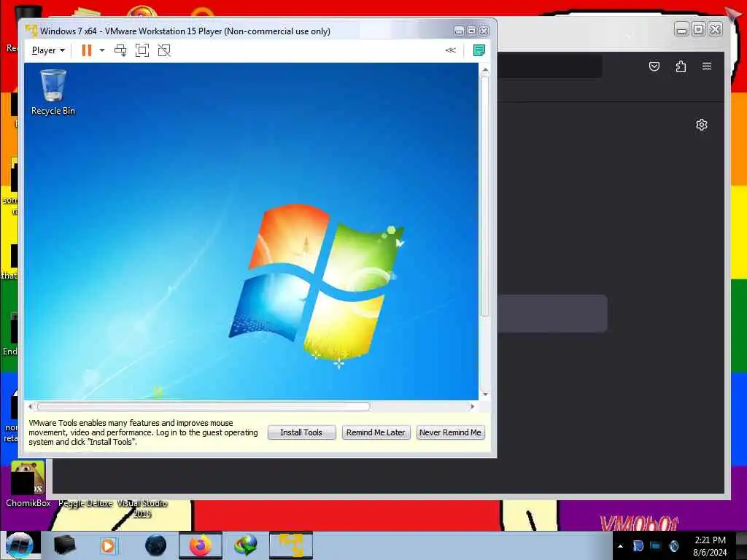
Task: Maximize the VMware Player window
Action: click(x=472, y=31)
